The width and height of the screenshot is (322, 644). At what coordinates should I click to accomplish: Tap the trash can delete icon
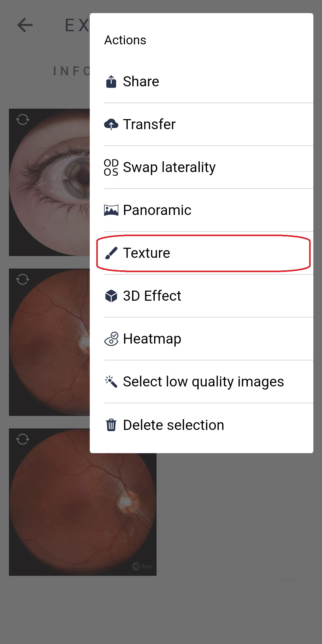pyautogui.click(x=111, y=425)
